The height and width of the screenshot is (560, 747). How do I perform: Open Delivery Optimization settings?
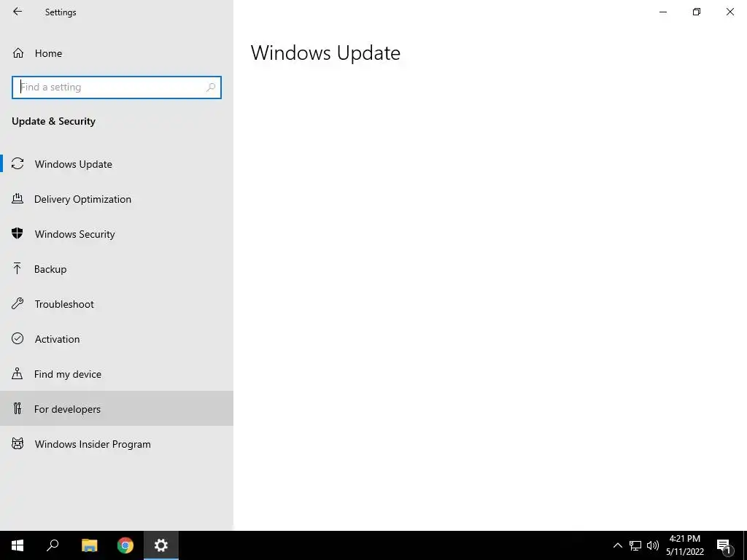click(x=117, y=199)
